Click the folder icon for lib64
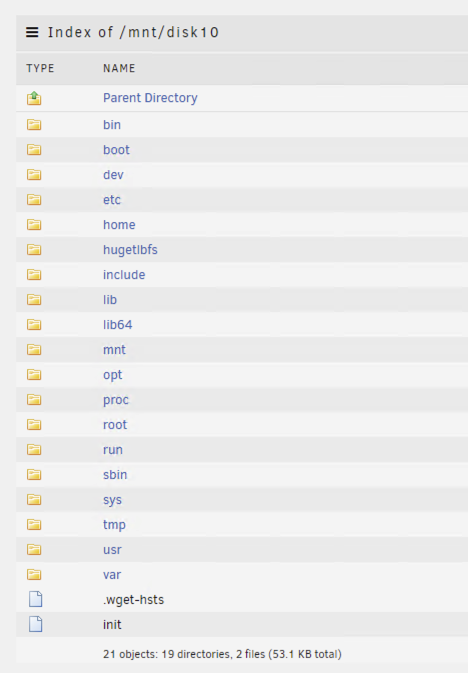The image size is (468, 673). coord(34,324)
